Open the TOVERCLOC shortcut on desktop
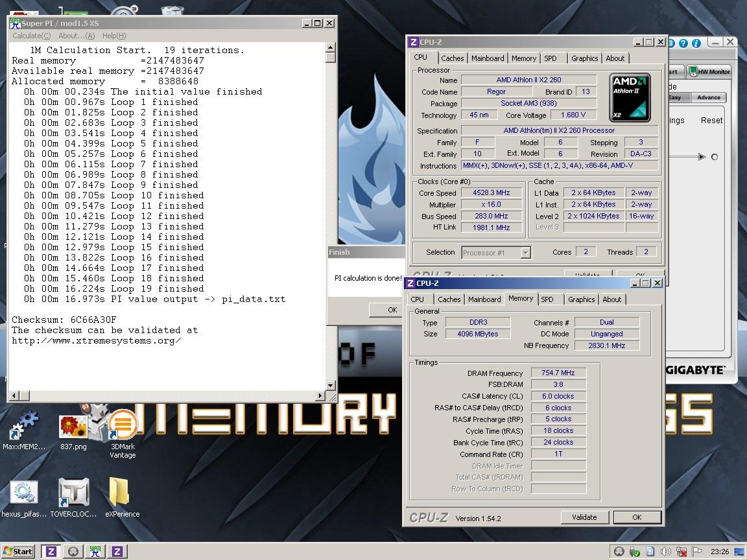This screenshot has height=560, width=747. 73,498
